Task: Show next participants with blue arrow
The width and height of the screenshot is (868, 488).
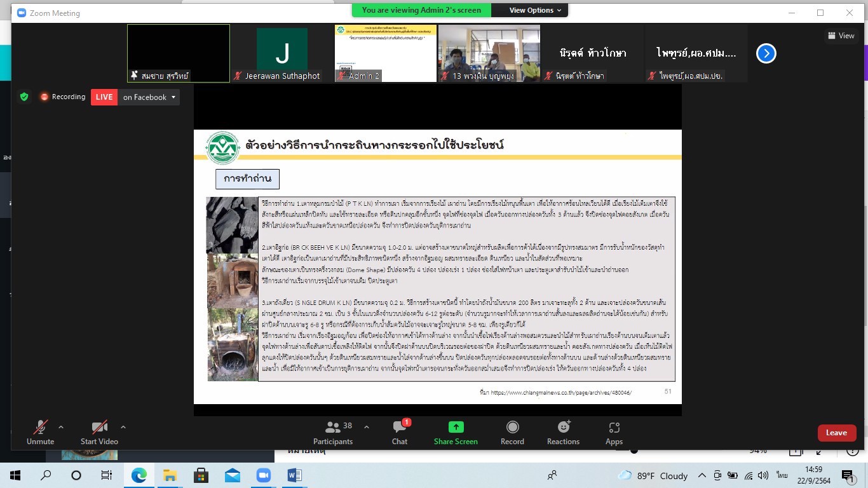Action: pyautogui.click(x=766, y=53)
